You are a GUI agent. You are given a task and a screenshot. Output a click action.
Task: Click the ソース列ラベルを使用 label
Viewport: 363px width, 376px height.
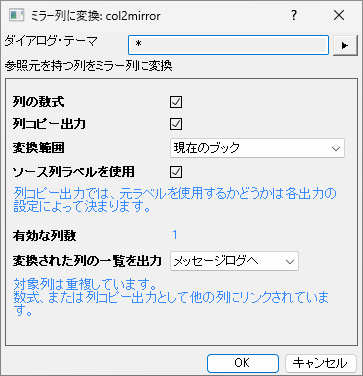click(x=73, y=172)
